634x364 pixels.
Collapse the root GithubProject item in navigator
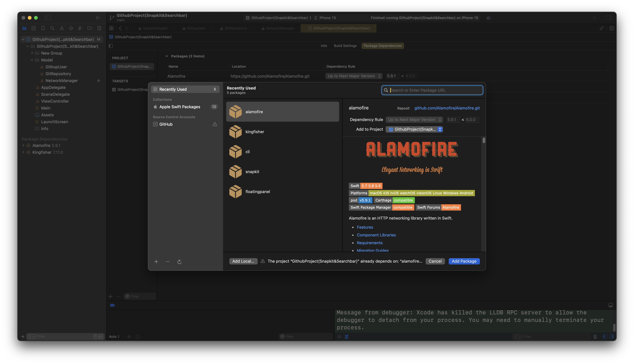pos(23,39)
